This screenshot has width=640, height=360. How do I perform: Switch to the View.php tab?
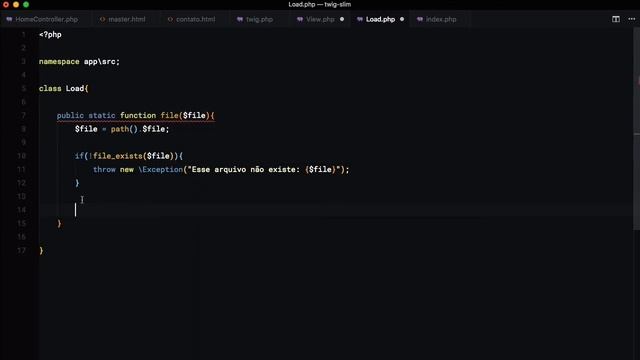[x=320, y=19]
